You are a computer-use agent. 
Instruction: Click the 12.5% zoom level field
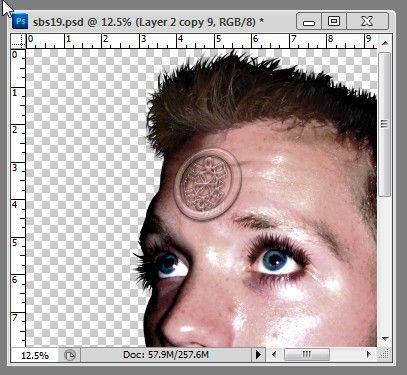coord(35,355)
